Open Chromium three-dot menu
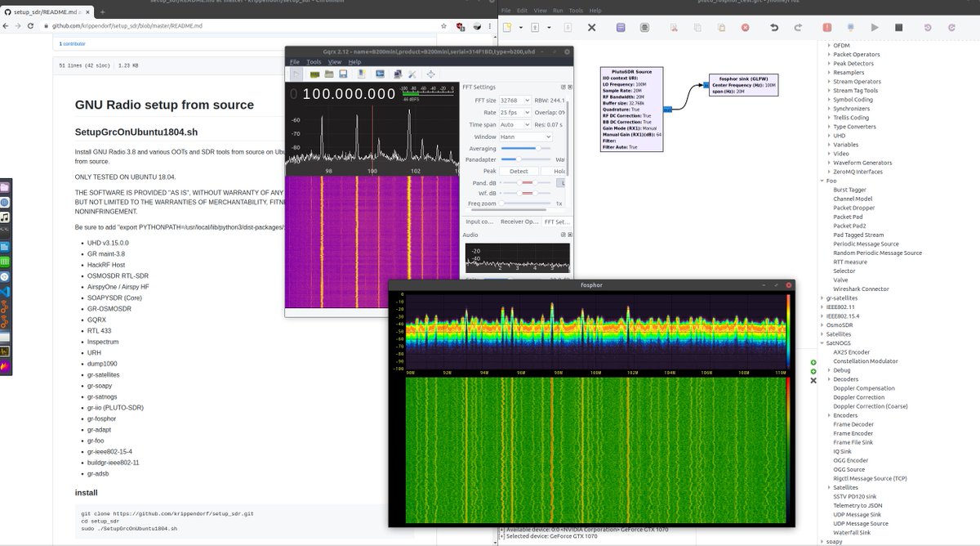Image resolution: width=980 pixels, height=546 pixels. (x=489, y=26)
